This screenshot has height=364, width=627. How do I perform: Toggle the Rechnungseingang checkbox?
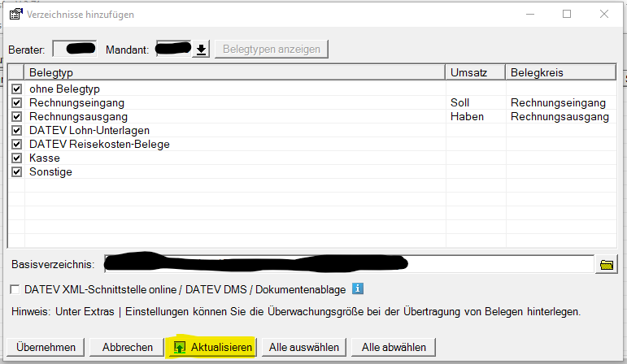coord(16,103)
